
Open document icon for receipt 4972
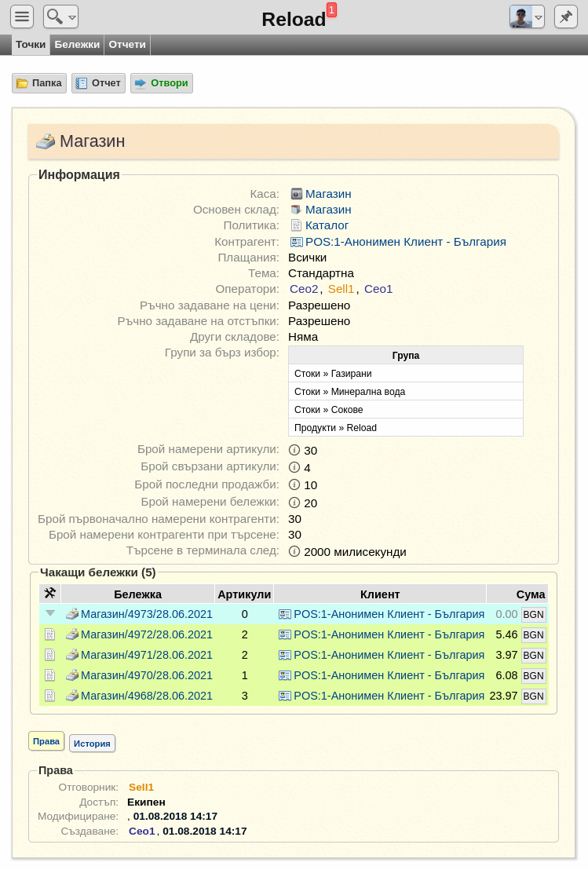(50, 634)
